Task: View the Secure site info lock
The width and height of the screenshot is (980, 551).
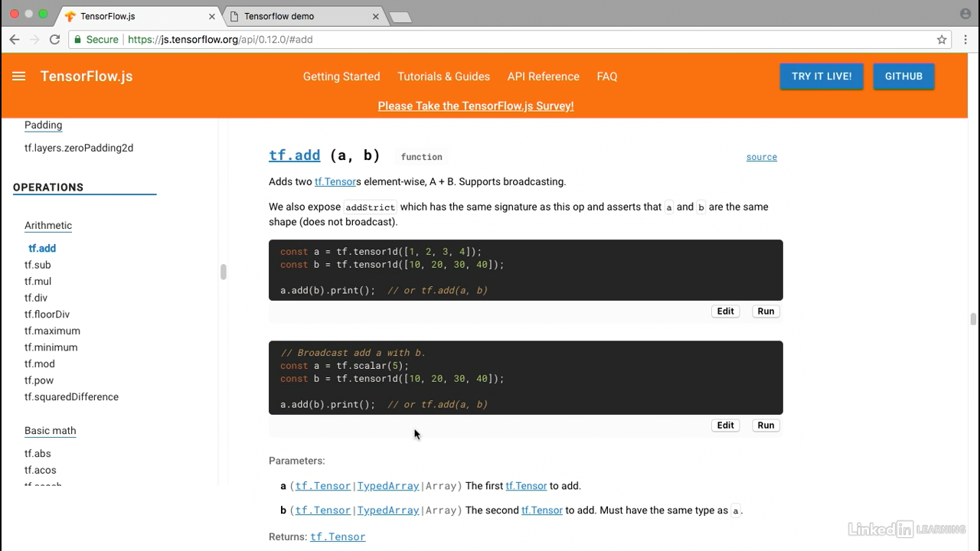Action: (x=96, y=39)
